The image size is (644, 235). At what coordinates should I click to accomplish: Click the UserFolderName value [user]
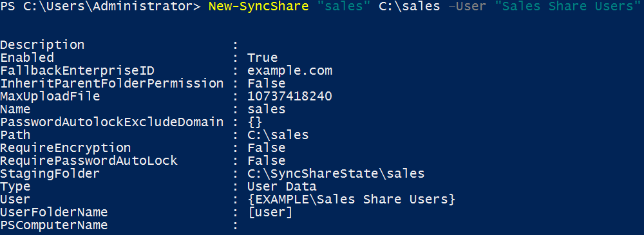(x=270, y=212)
